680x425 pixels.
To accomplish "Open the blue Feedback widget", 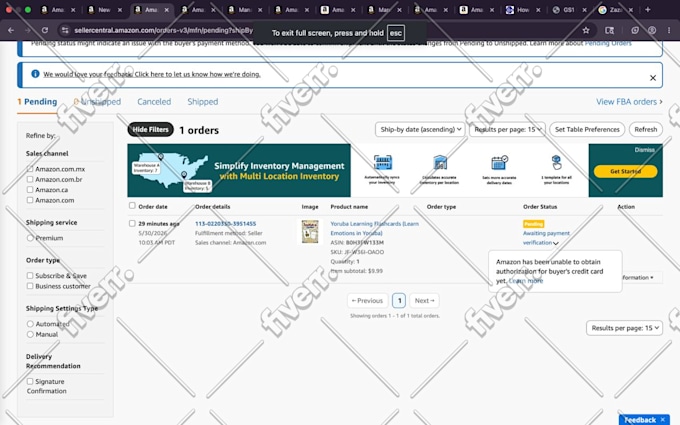I will [x=639, y=419].
